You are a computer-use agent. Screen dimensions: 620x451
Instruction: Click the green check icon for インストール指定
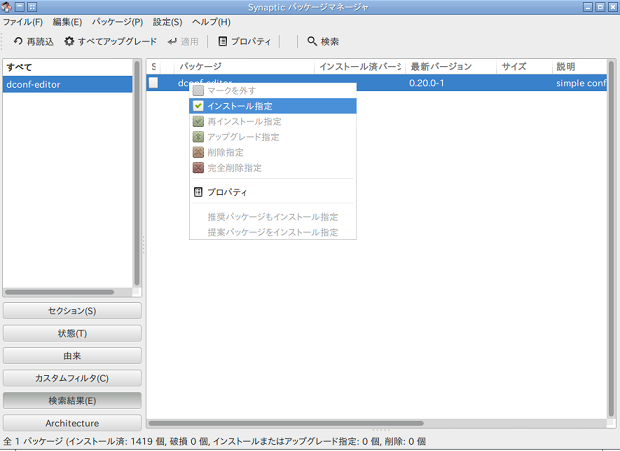198,106
